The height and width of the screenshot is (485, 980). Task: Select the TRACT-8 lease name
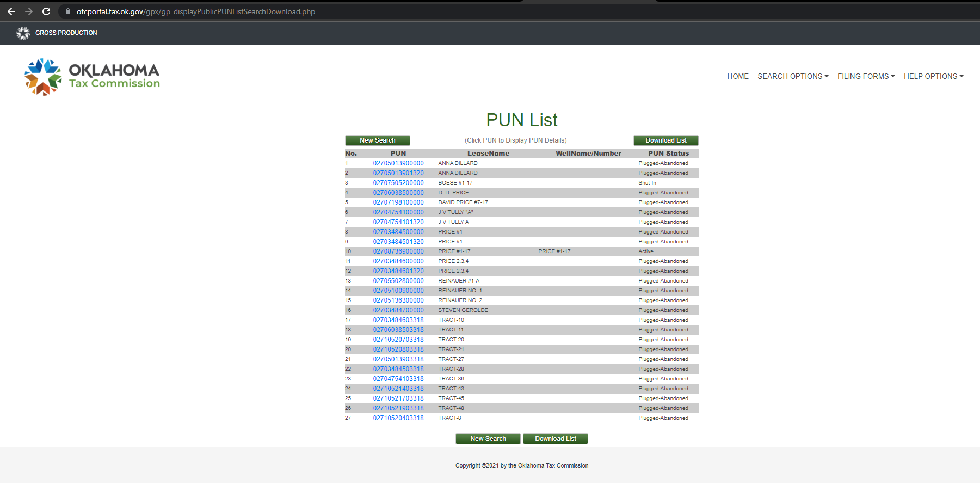(x=449, y=418)
